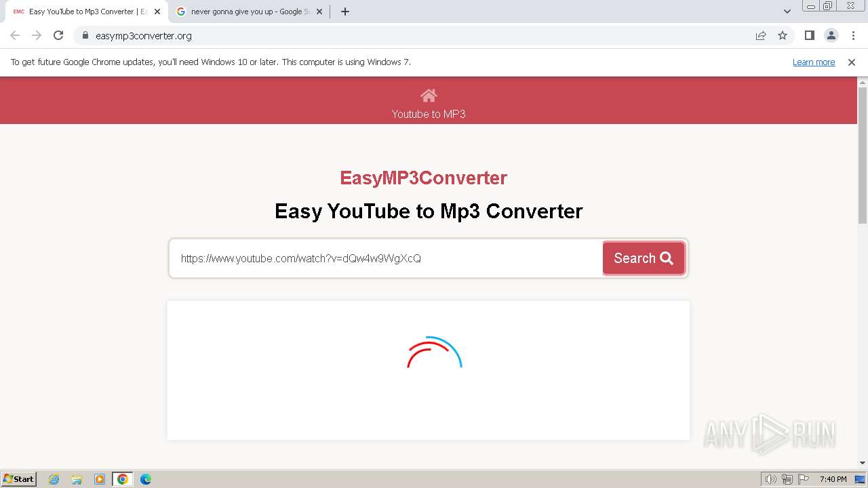This screenshot has width=868, height=488.
Task: Click the page vertical scrollbar thumb
Action: 863,155
